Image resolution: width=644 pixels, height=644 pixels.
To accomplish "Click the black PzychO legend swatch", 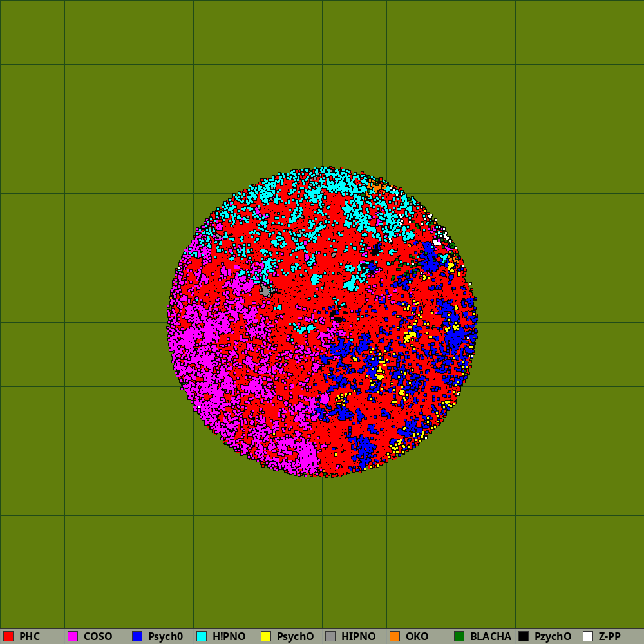I will click(524, 636).
